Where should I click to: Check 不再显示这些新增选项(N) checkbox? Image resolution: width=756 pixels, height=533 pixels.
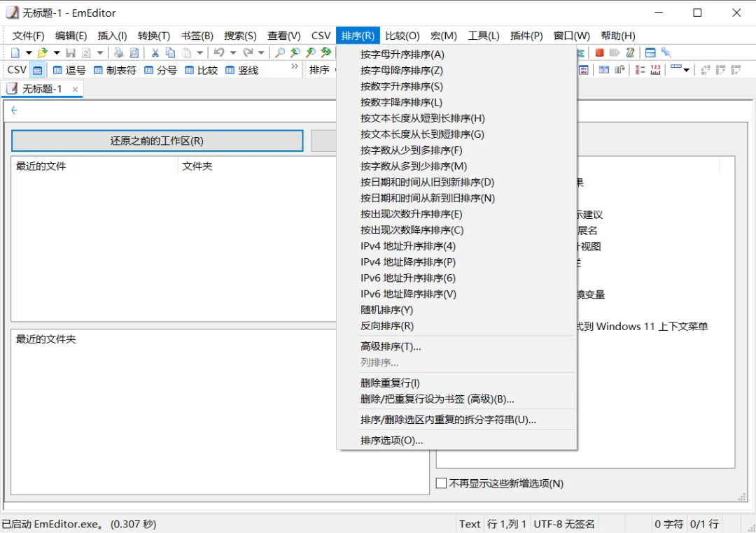[441, 483]
